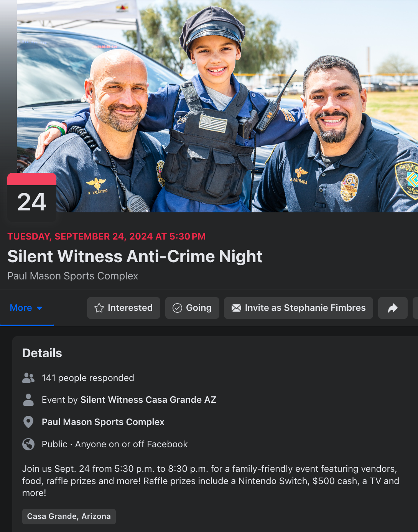418x532 pixels.
Task: Click the More dropdown arrow
Action: [39, 308]
